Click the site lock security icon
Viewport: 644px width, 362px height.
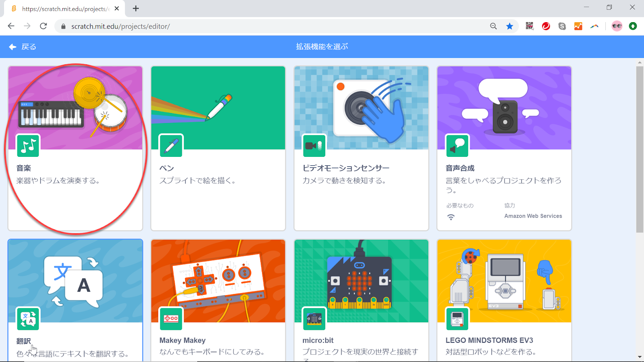pyautogui.click(x=63, y=26)
